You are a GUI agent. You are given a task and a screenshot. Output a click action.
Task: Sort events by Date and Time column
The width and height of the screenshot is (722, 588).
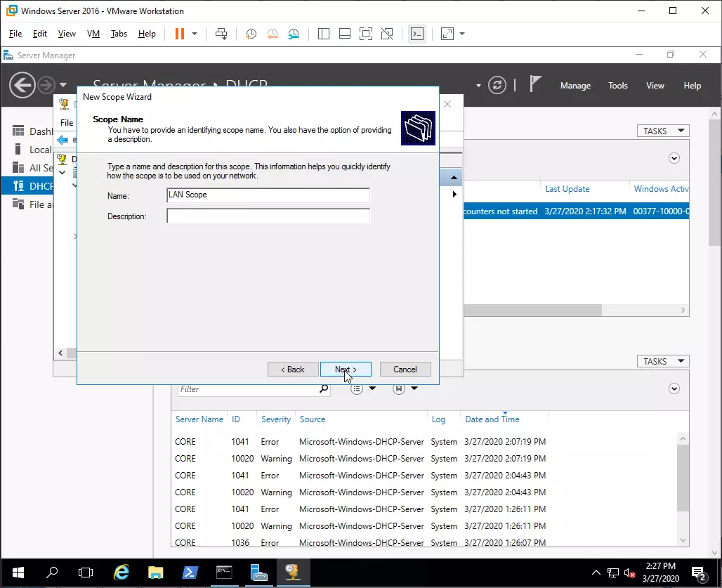coord(492,419)
